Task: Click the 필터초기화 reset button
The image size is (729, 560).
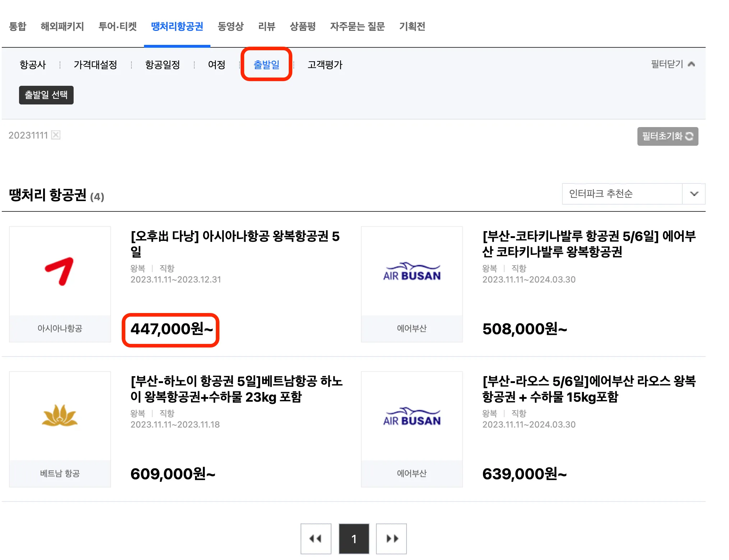Action: [x=668, y=136]
